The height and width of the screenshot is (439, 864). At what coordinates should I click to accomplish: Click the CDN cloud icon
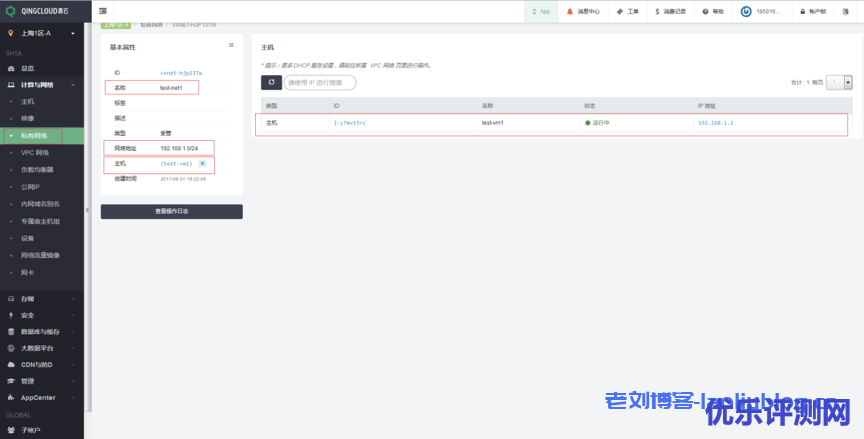[11, 365]
